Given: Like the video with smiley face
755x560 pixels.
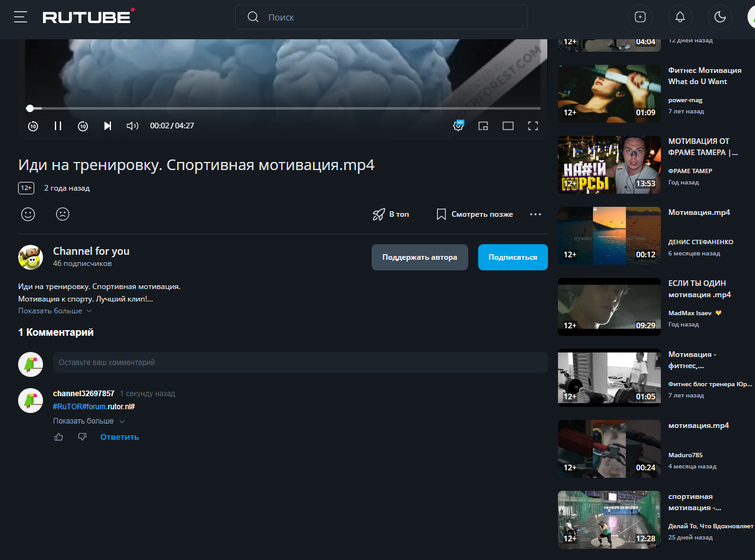Looking at the screenshot, I should click(28, 214).
